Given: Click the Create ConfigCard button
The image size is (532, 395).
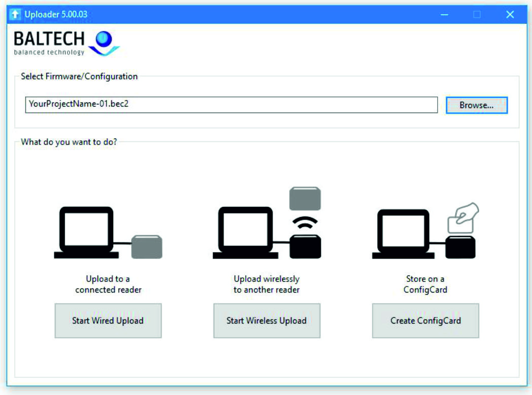Looking at the screenshot, I should coord(425,320).
